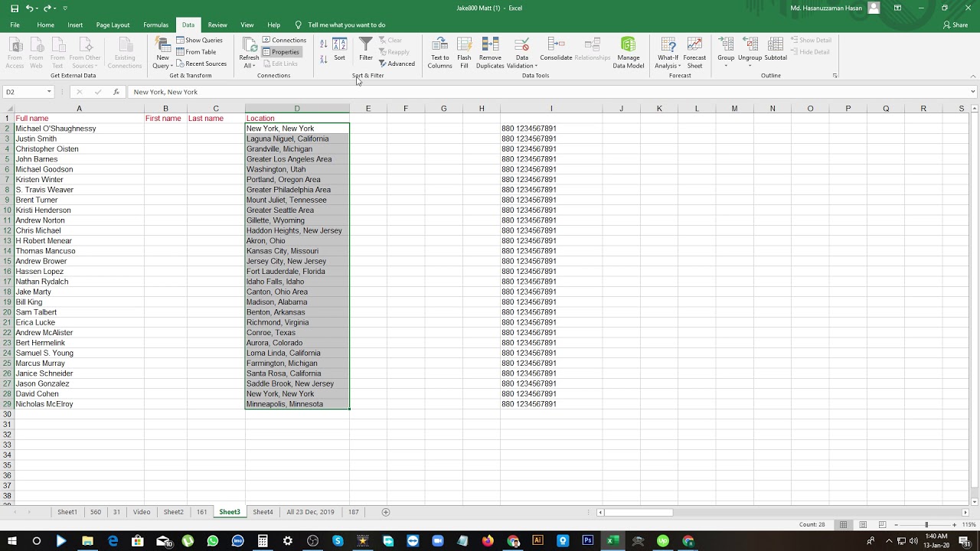The image size is (980, 551).
Task: Undo the last action in the title bar
Action: (x=30, y=8)
